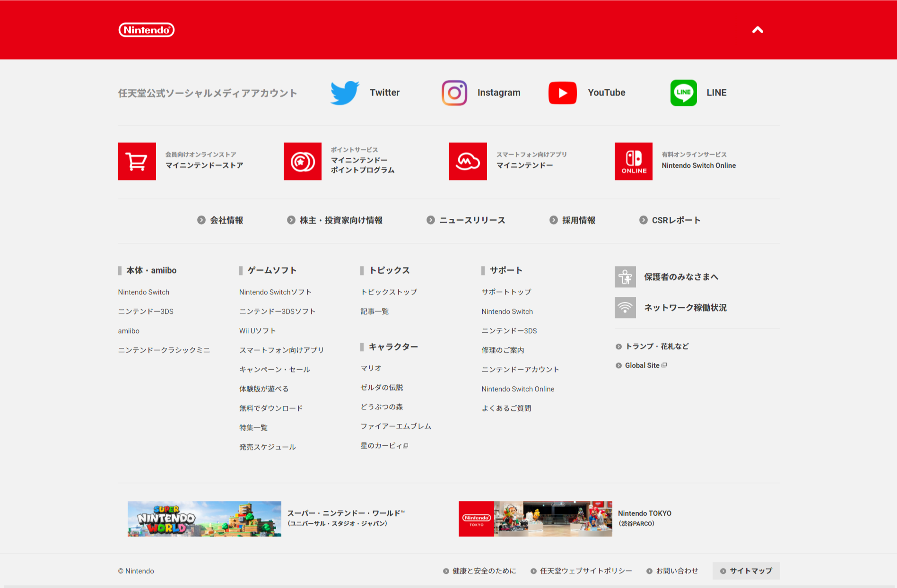897x588 pixels.
Task: Open よくあるご質問 link
Action: [506, 408]
